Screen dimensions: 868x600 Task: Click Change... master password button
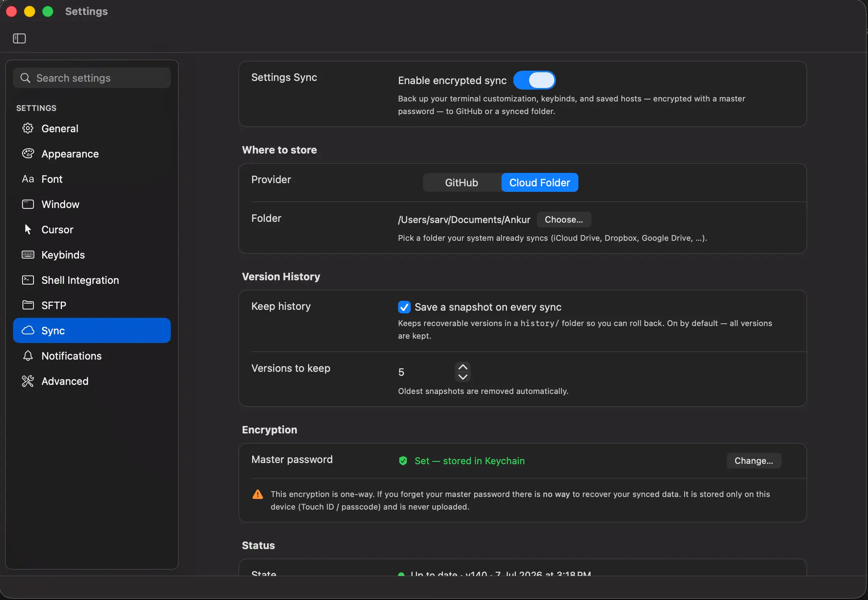[x=754, y=461]
